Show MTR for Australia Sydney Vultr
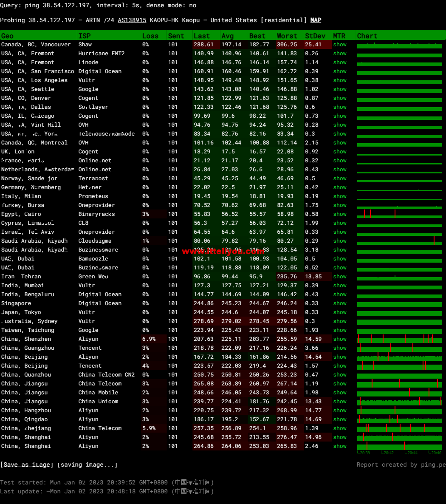Image resolution: width=446 pixels, height=504 pixels. point(340,321)
